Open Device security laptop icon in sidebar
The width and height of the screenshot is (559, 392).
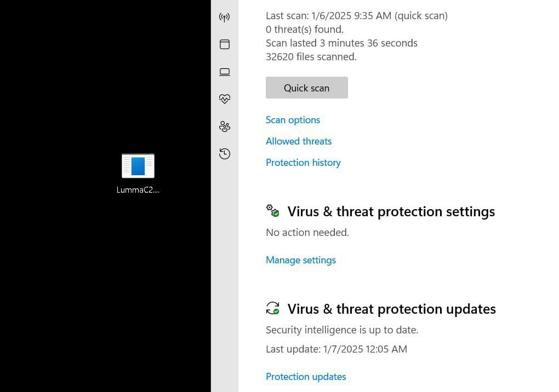224,72
